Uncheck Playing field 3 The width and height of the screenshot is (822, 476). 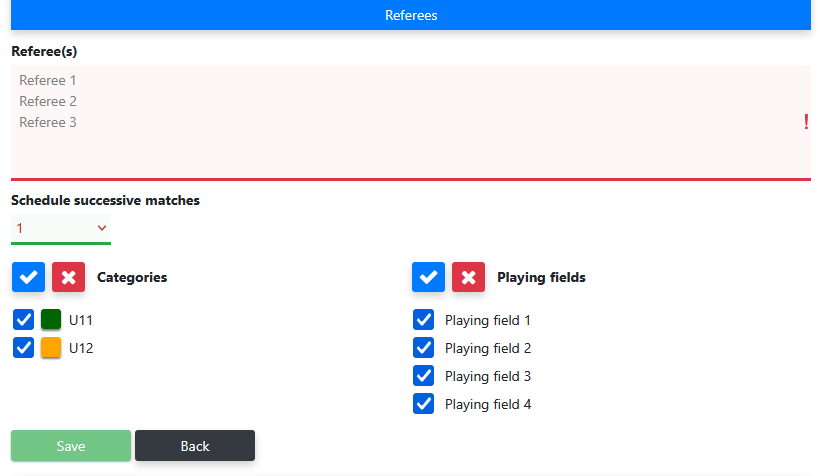(x=423, y=376)
